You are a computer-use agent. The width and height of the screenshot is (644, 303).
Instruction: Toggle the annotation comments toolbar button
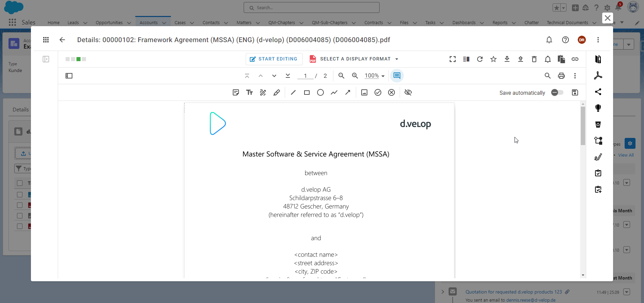[397, 76]
